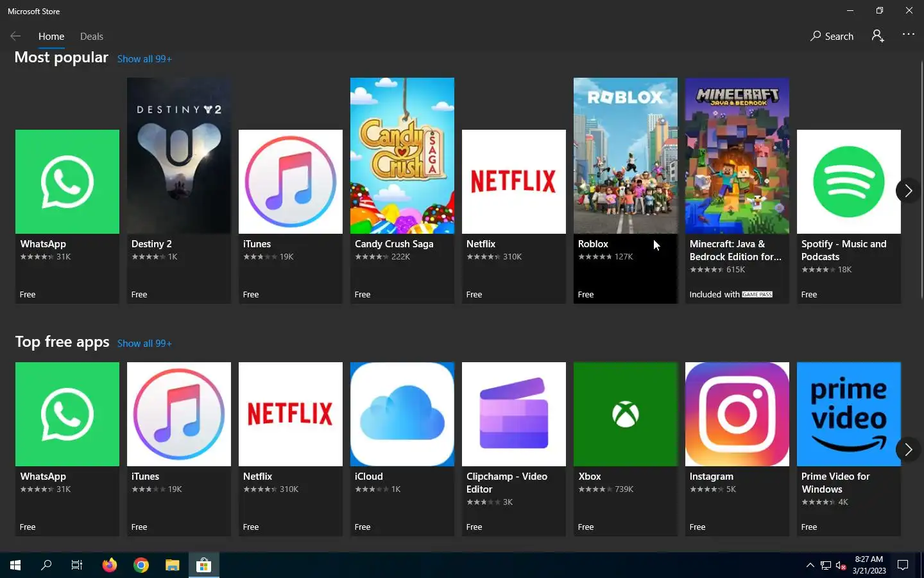The image size is (924, 578).
Task: Open the Xbox app icon
Action: click(626, 414)
